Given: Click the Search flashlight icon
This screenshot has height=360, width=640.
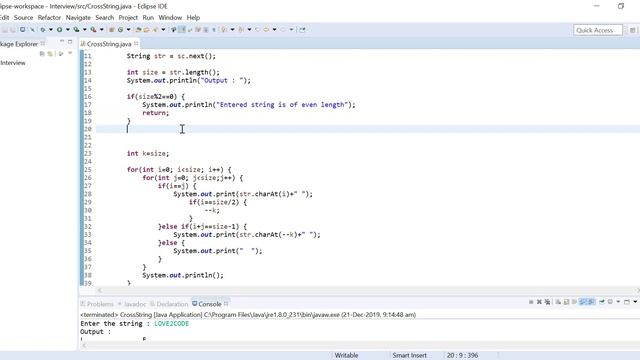Looking at the screenshot, I should tap(155, 30).
